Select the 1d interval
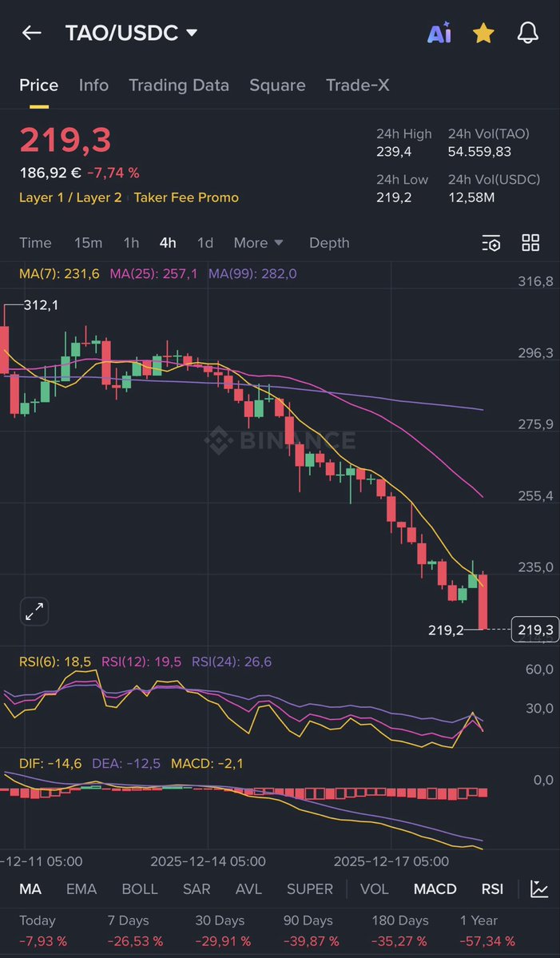This screenshot has width=560, height=958. (x=205, y=243)
